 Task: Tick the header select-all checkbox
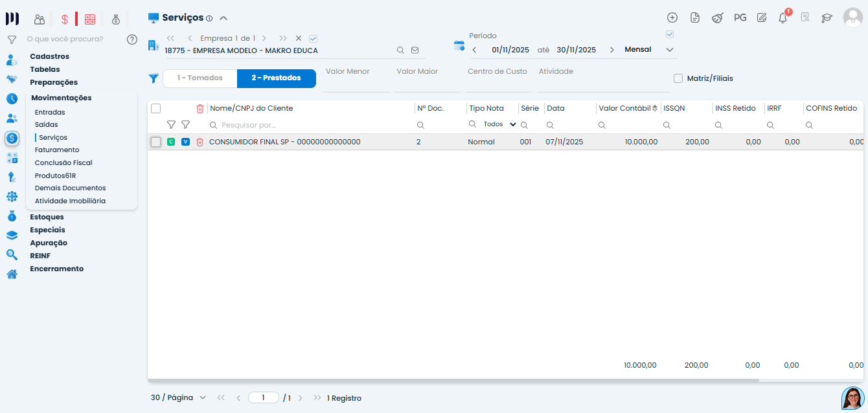coord(155,108)
